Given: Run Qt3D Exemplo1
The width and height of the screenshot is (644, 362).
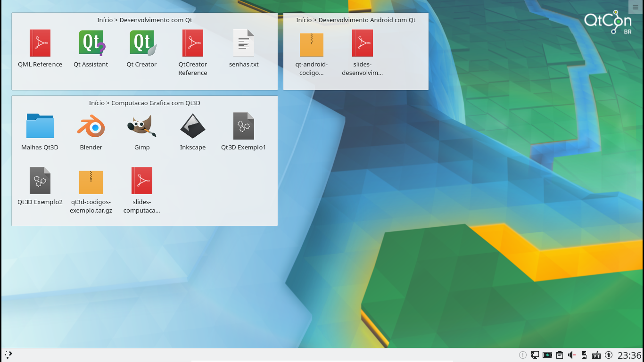Looking at the screenshot, I should pos(243,126).
